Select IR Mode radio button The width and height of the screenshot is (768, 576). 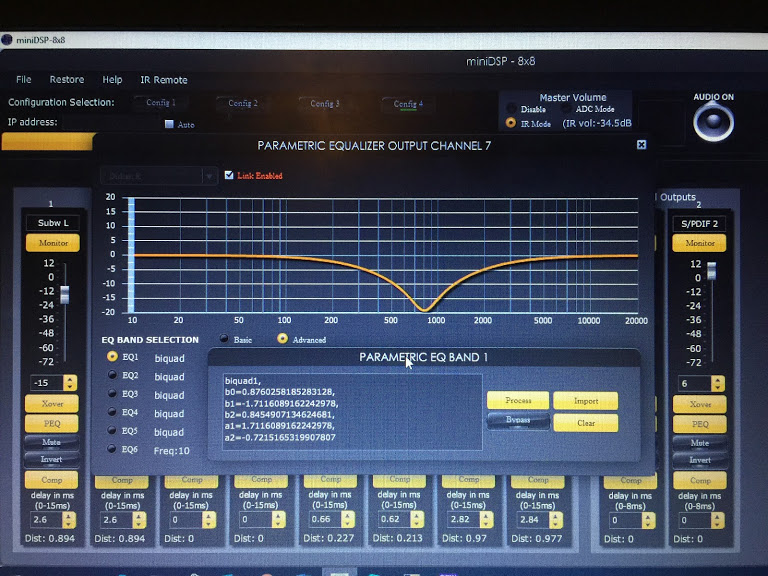pyautogui.click(x=510, y=123)
